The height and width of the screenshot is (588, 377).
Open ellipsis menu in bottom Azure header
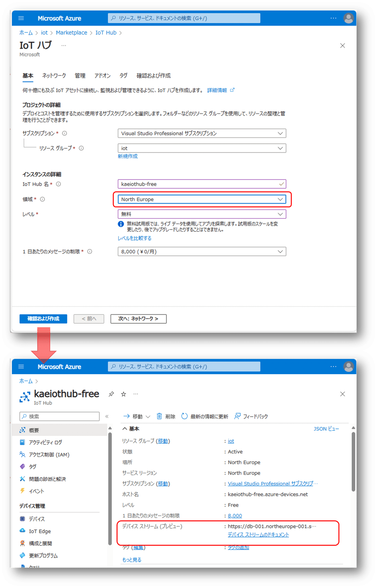(x=333, y=367)
